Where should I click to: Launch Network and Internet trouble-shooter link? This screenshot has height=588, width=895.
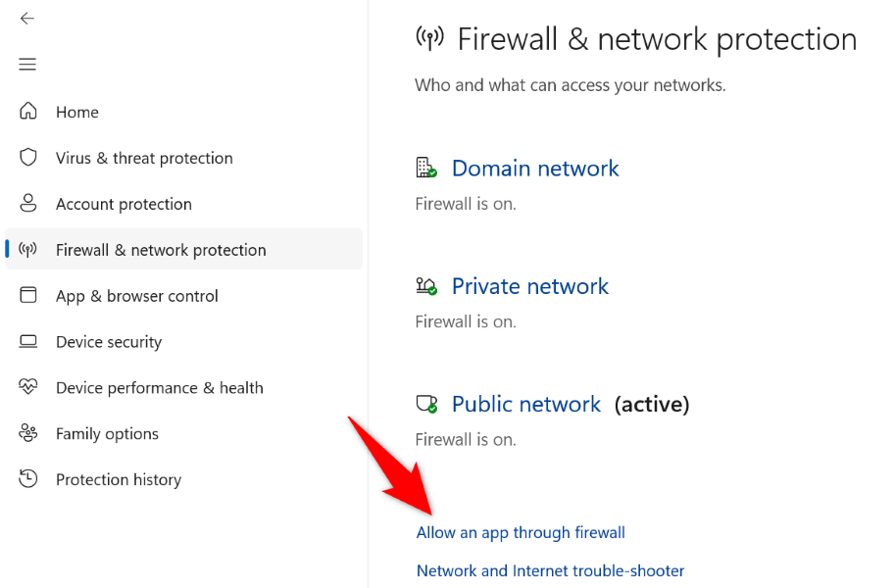[550, 570]
